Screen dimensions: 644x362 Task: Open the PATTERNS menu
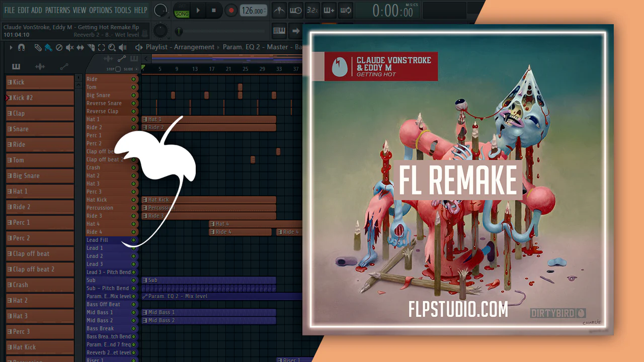(x=57, y=10)
